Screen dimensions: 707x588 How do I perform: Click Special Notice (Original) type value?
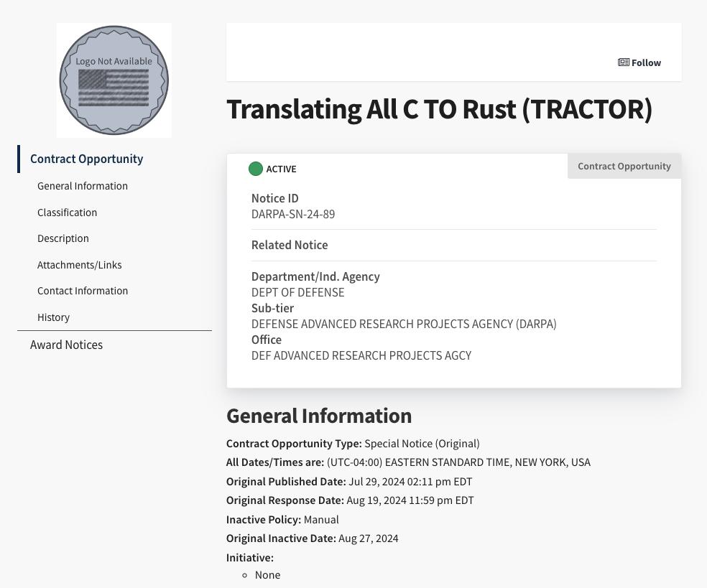tap(422, 444)
